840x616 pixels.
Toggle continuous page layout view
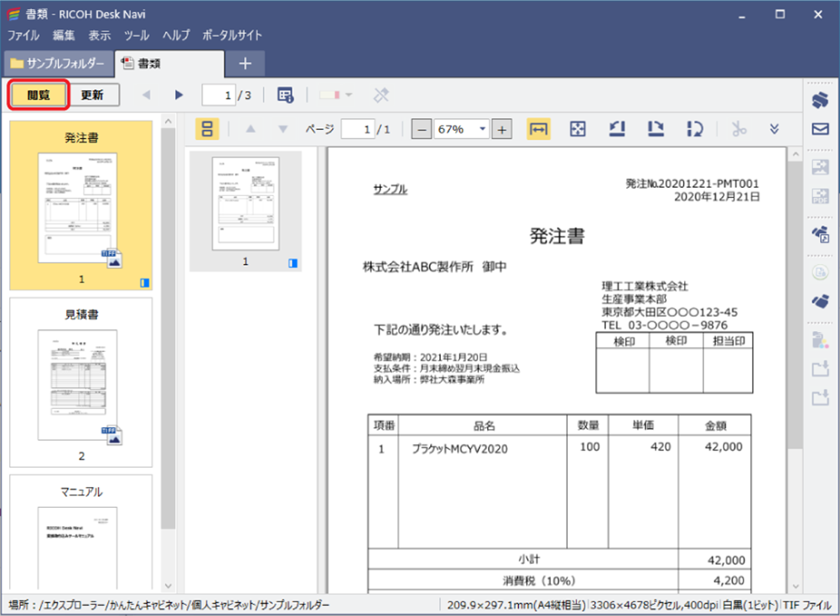coord(207,129)
